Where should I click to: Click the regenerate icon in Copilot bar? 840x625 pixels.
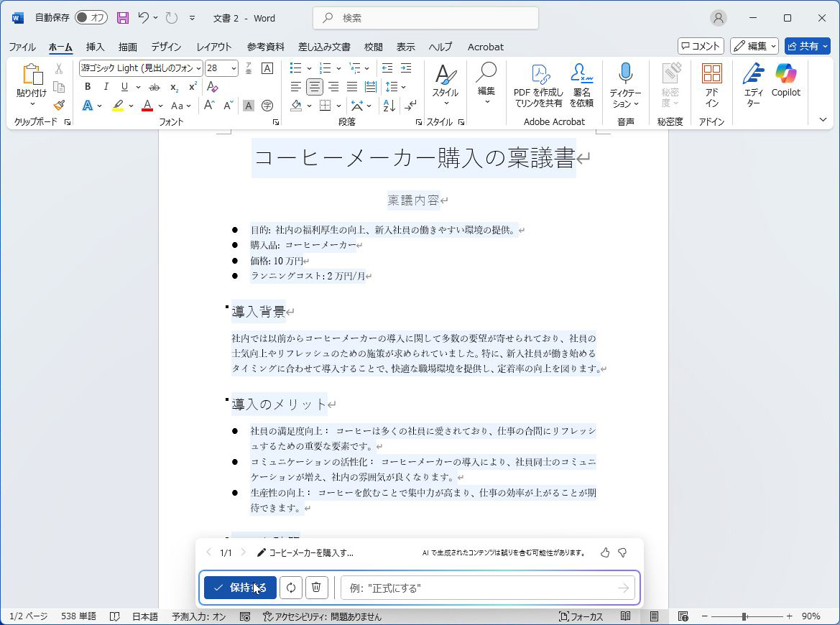(291, 588)
